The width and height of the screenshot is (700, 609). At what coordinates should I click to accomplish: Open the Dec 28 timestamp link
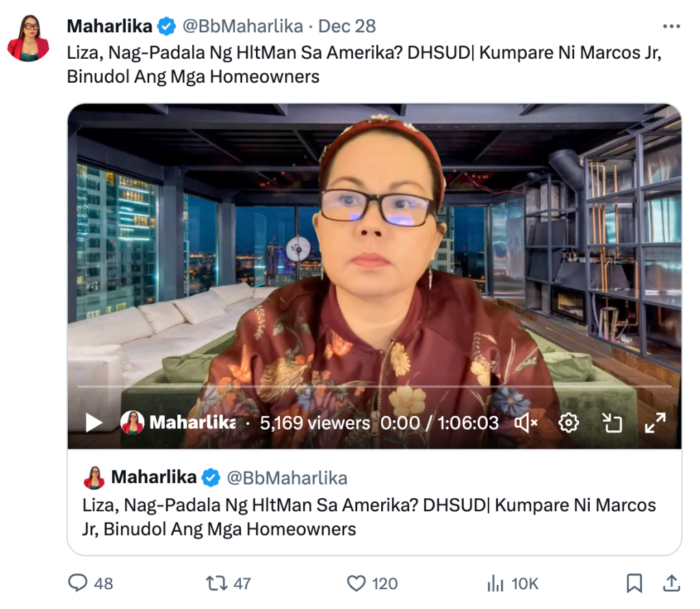click(x=347, y=26)
